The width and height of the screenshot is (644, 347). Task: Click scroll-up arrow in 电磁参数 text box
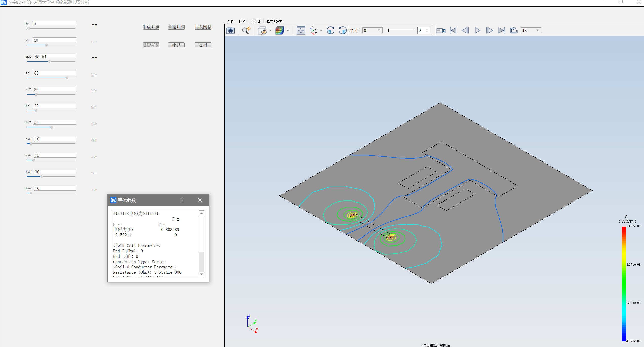coord(202,213)
